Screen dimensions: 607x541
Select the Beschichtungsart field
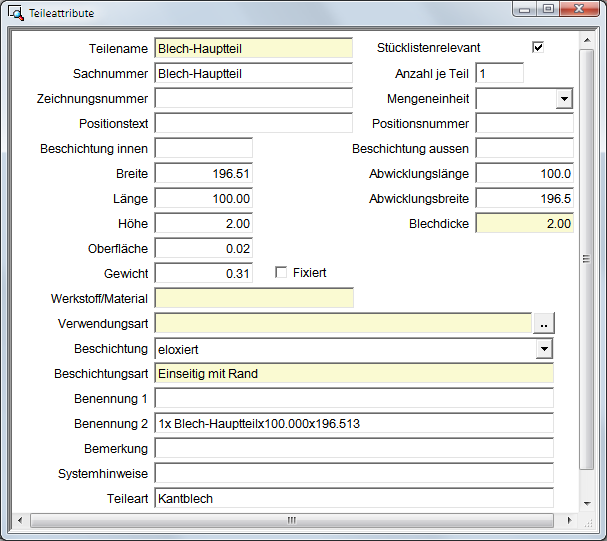(353, 373)
